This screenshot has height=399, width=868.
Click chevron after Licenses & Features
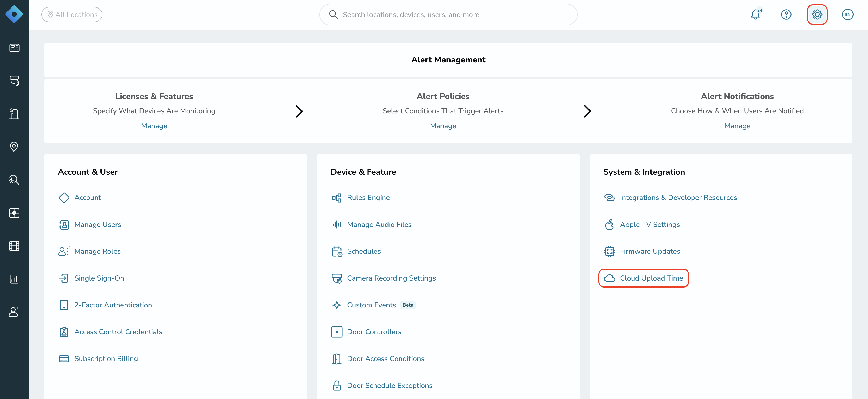coord(299,111)
